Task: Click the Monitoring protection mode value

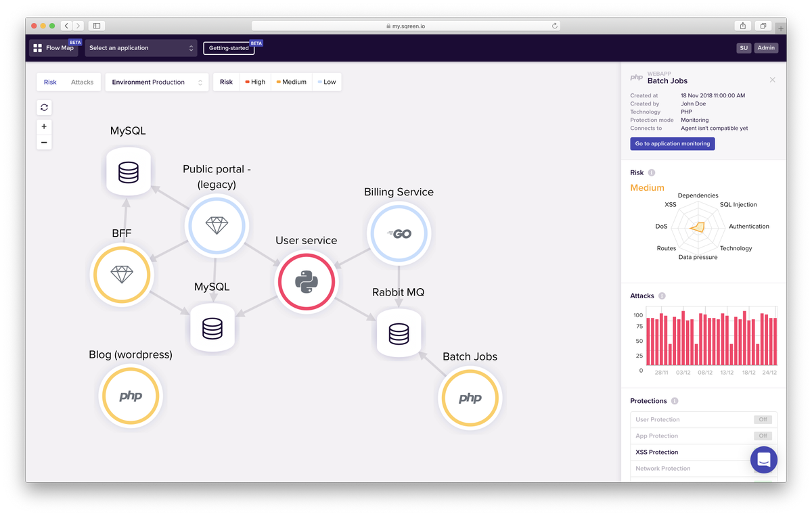Action: point(694,120)
